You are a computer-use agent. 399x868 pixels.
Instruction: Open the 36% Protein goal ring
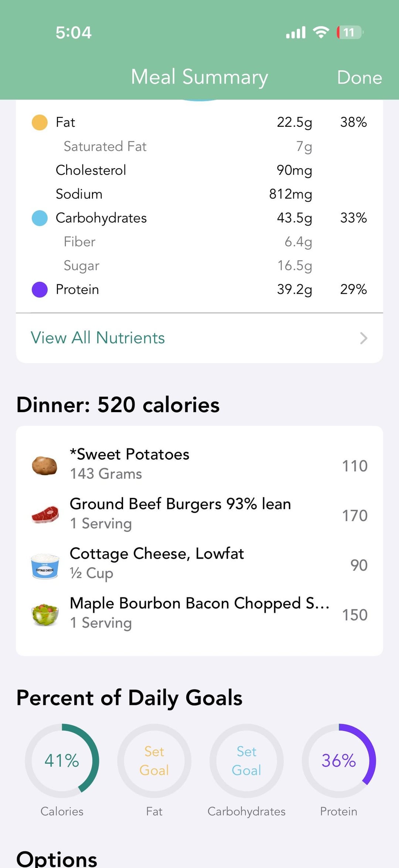tap(339, 761)
